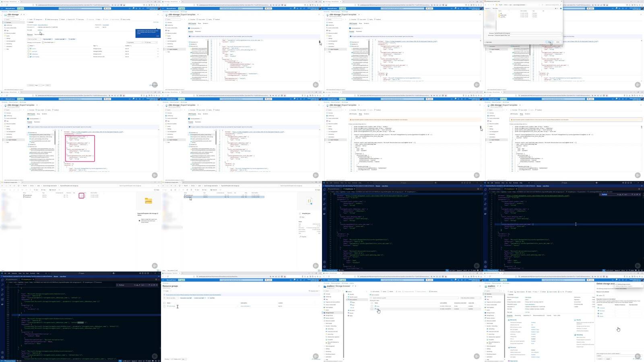Check the select-all checkbox in Storage browser container list
644x362 pixels.
(372, 303)
